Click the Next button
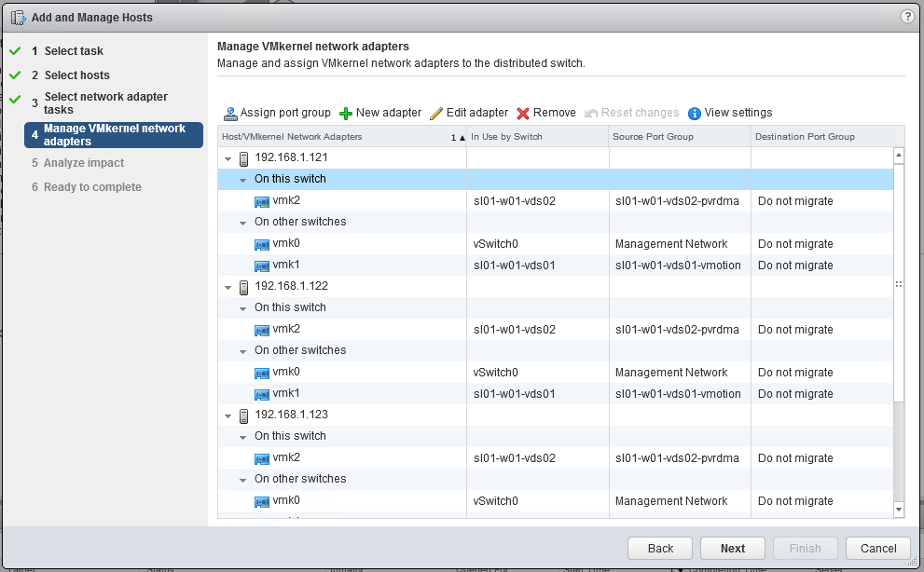The width and height of the screenshot is (924, 572). click(733, 549)
